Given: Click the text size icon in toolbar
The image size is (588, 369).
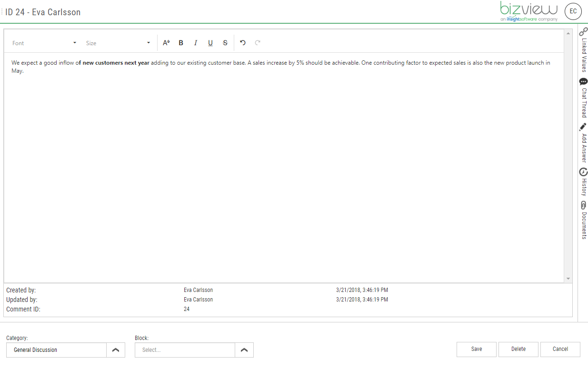Looking at the screenshot, I should point(166,43).
